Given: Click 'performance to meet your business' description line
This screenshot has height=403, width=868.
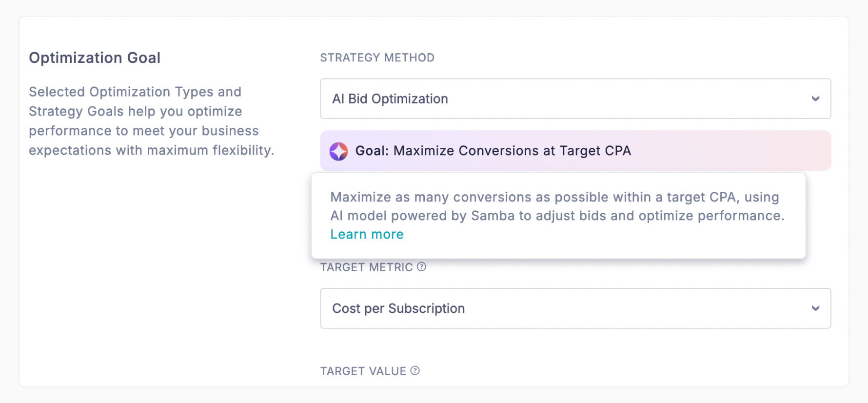Looking at the screenshot, I should pyautogui.click(x=143, y=131).
